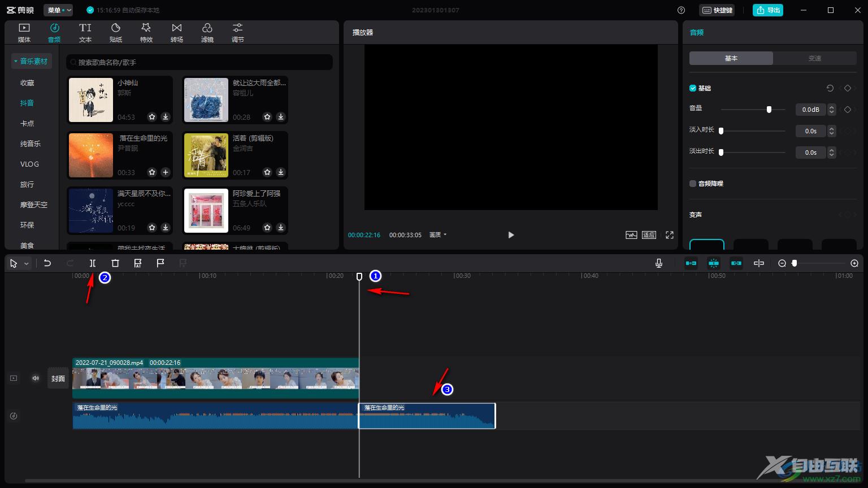
Task: Click the song search input field
Action: click(x=199, y=62)
